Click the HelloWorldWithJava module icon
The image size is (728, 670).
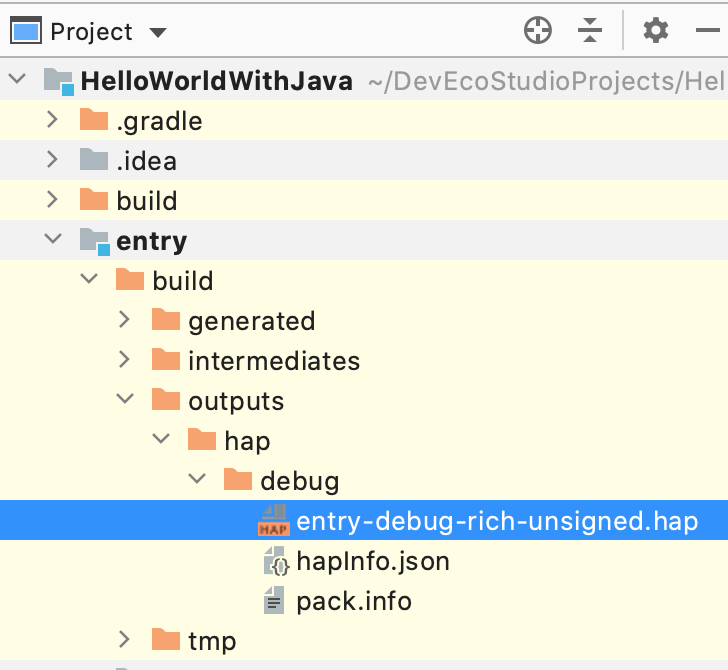[59, 82]
